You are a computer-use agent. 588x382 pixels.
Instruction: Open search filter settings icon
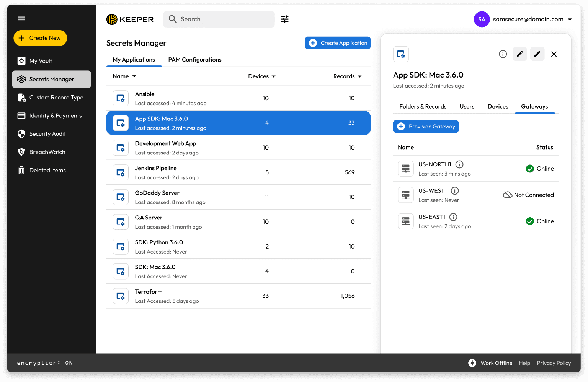click(285, 19)
